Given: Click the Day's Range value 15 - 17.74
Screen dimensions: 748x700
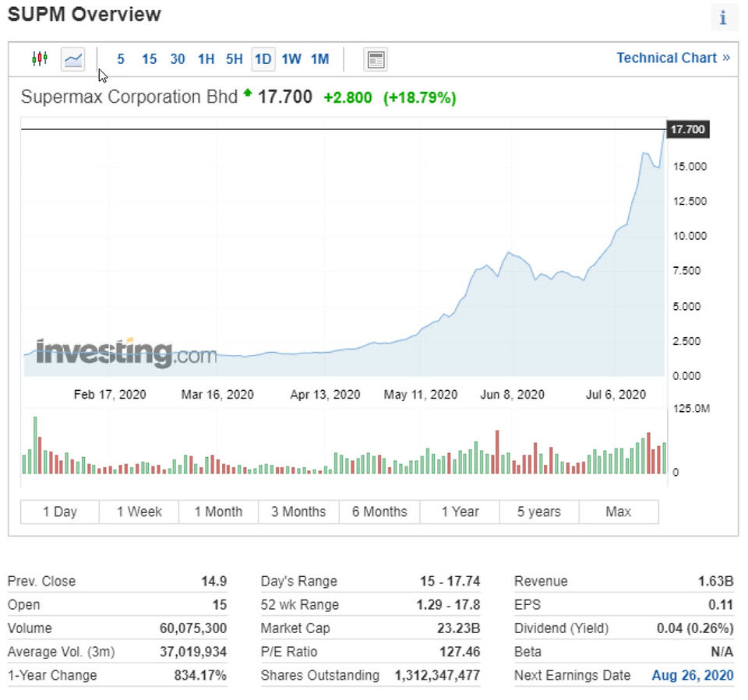Looking at the screenshot, I should [450, 582].
